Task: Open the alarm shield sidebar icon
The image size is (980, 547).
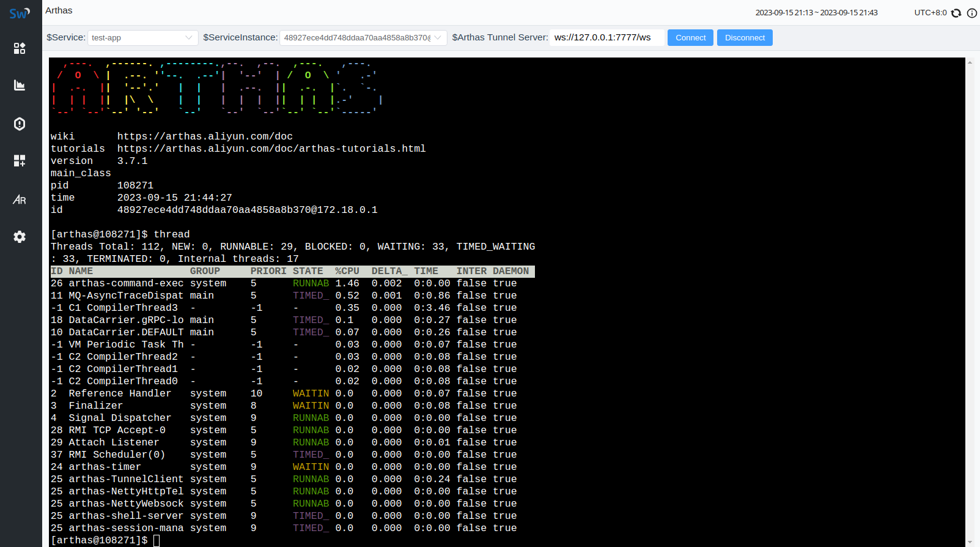Action: click(x=20, y=124)
